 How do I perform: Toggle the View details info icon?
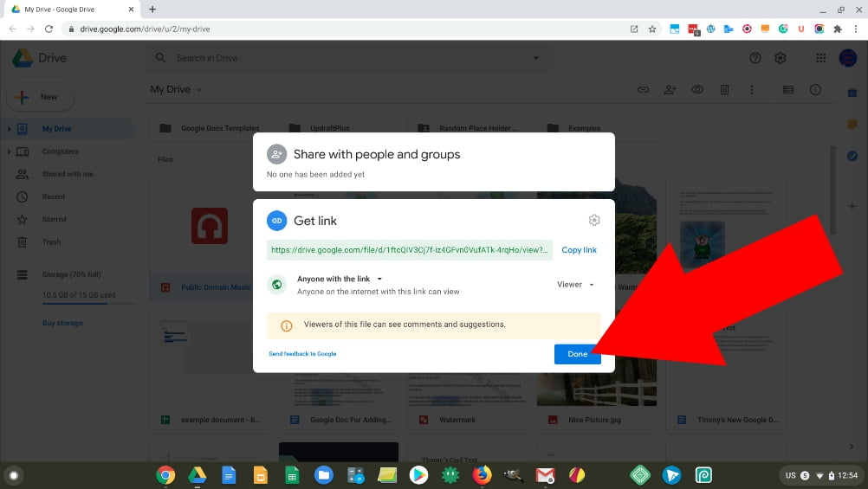pos(815,90)
